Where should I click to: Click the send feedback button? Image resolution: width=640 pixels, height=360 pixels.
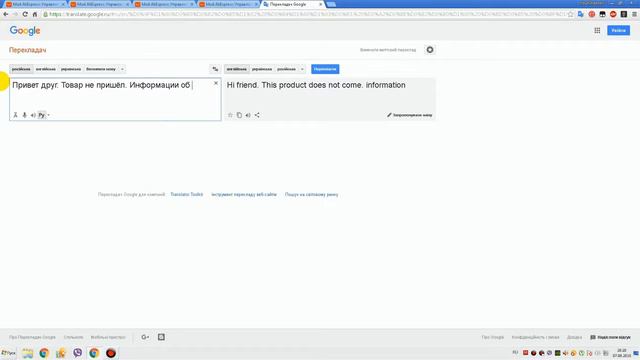point(611,337)
